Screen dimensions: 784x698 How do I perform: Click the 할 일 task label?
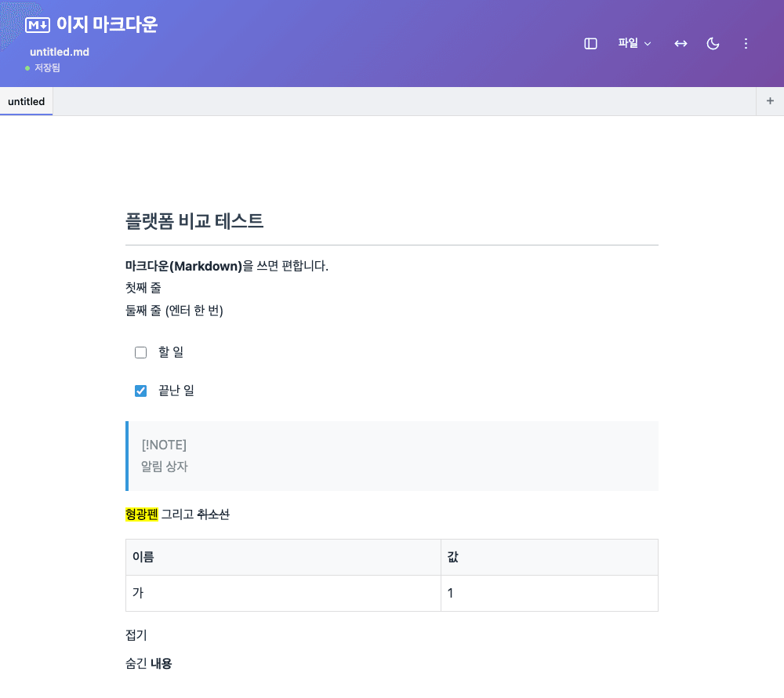click(171, 352)
